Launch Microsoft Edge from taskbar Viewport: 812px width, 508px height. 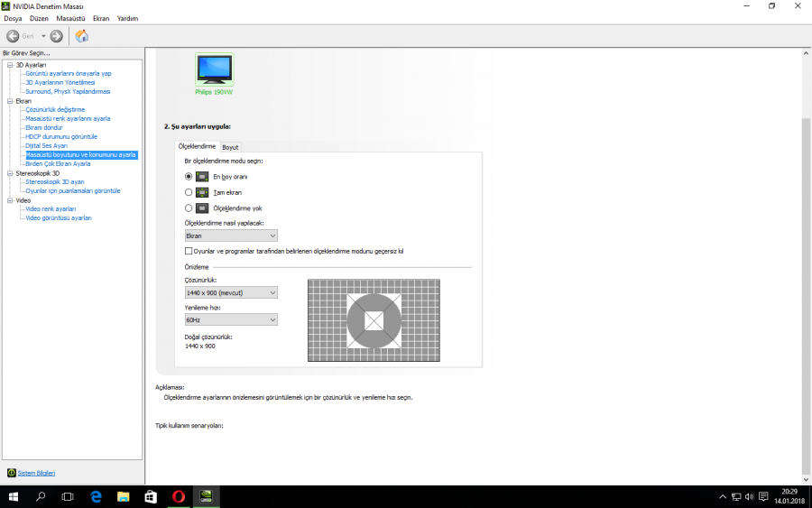click(96, 497)
